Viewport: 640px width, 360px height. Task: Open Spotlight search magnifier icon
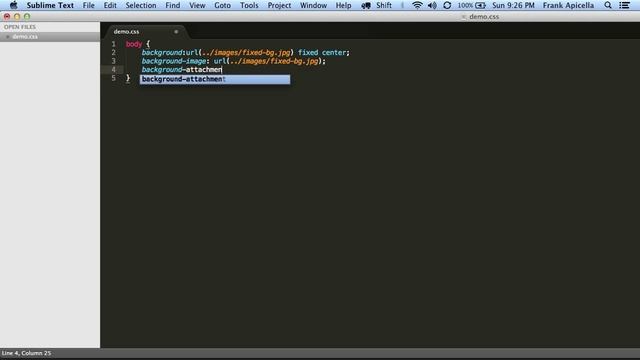[608, 5]
